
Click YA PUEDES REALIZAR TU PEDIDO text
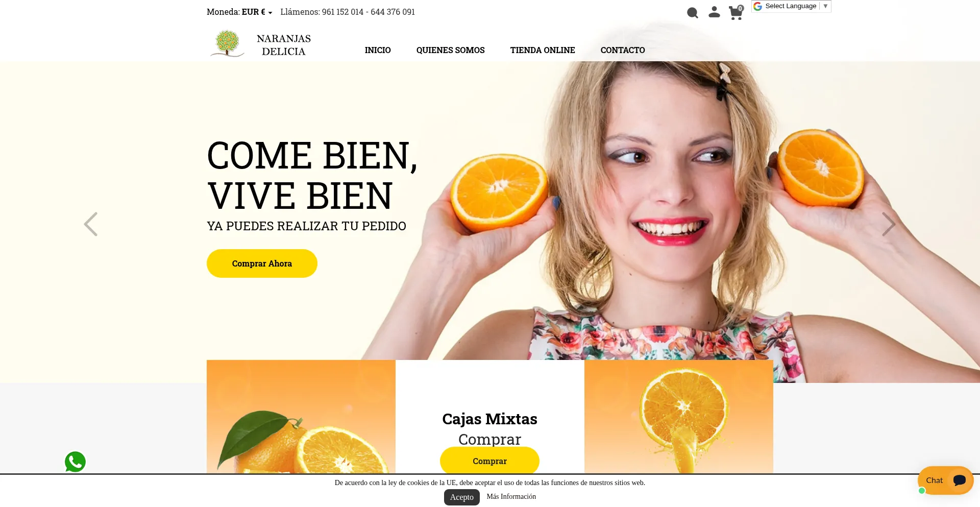click(x=306, y=226)
